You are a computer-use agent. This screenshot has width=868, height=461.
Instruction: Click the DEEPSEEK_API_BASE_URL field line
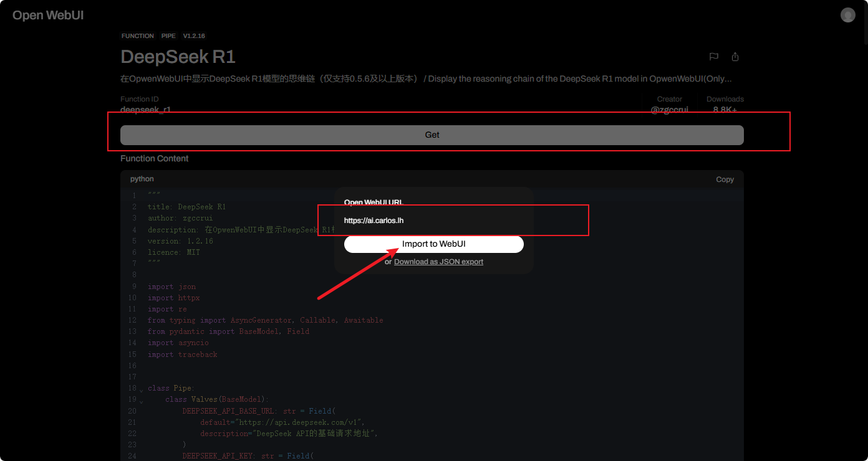(x=259, y=411)
